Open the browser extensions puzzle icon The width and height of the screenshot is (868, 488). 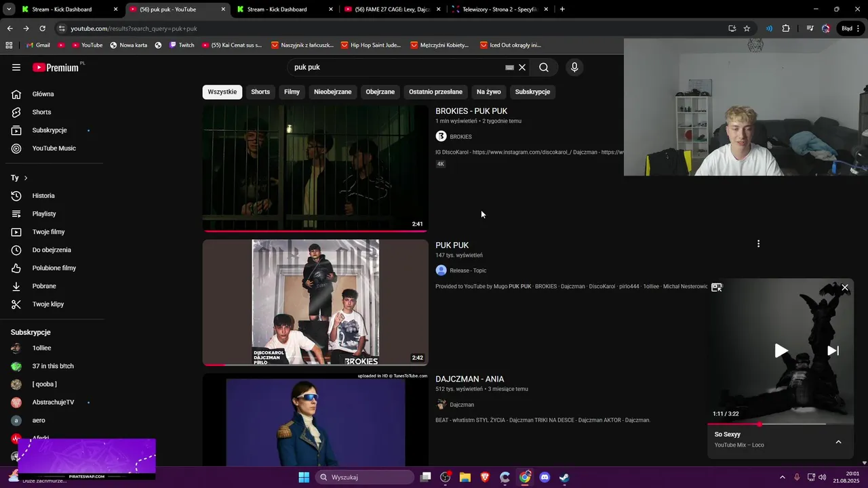[786, 28]
